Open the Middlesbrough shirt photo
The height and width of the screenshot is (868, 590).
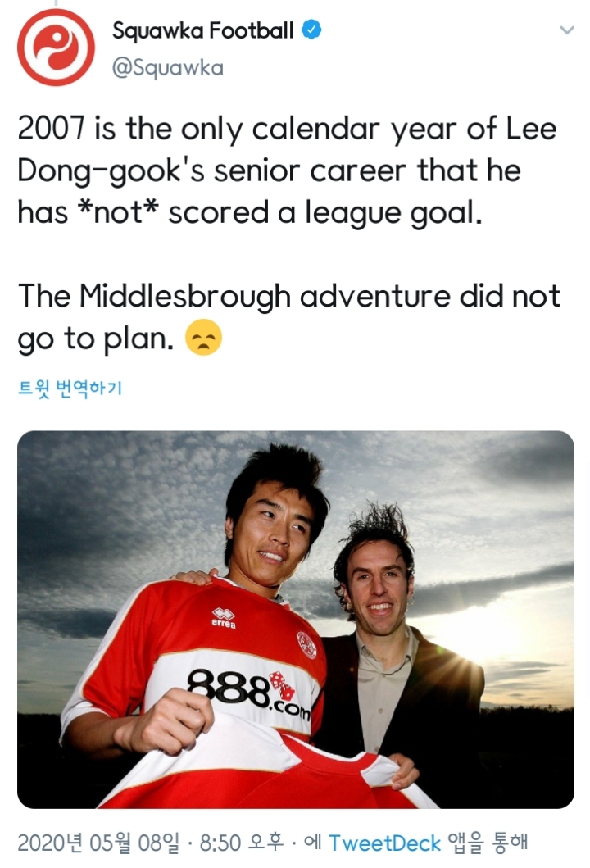pos(296,620)
